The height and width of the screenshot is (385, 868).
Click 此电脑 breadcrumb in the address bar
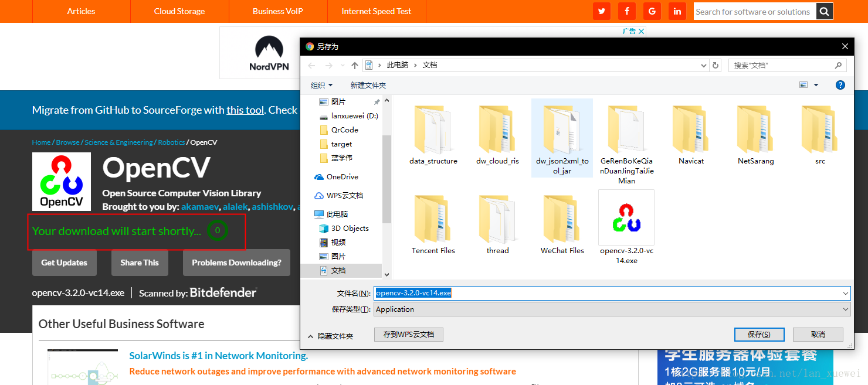398,65
